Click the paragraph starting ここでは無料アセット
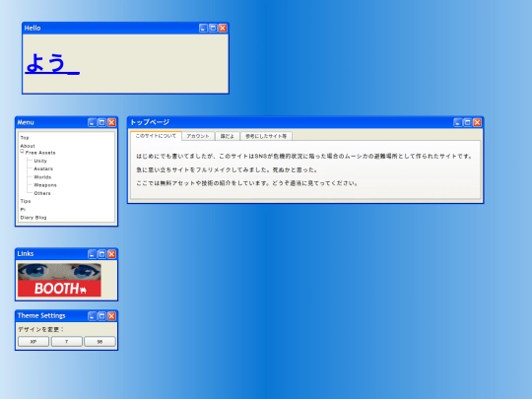This screenshot has width=532, height=399. 247,183
